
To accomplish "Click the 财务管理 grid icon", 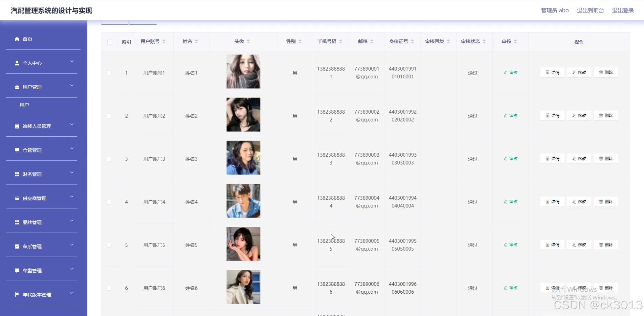I will click(16, 174).
